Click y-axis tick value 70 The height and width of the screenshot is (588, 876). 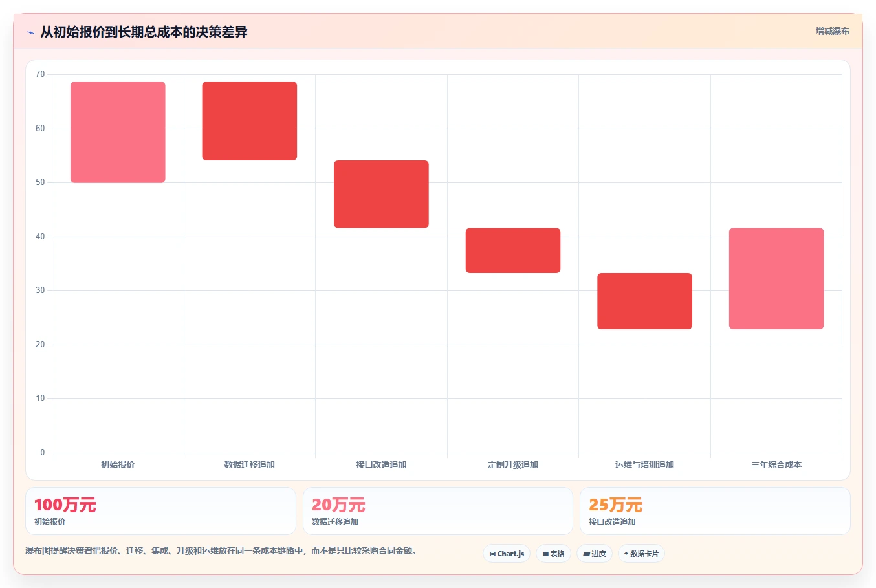[x=40, y=74]
